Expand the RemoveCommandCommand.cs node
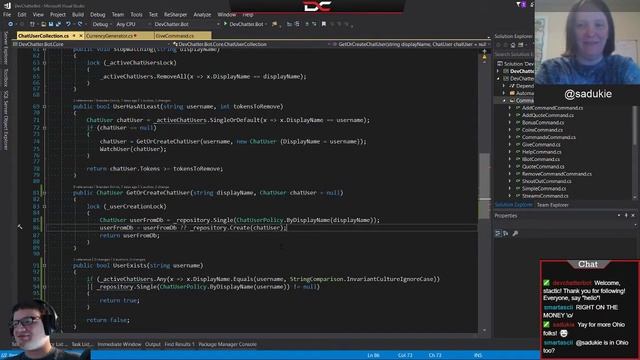The width and height of the screenshot is (640, 360). pos(509,174)
